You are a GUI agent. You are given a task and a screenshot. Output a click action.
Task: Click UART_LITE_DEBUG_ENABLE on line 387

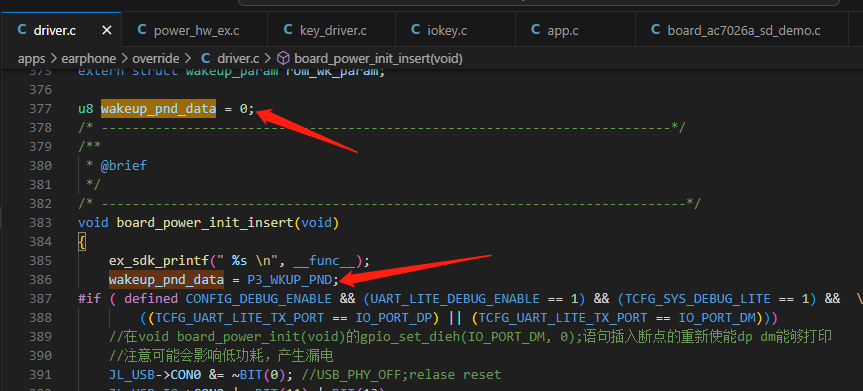pyautogui.click(x=455, y=298)
